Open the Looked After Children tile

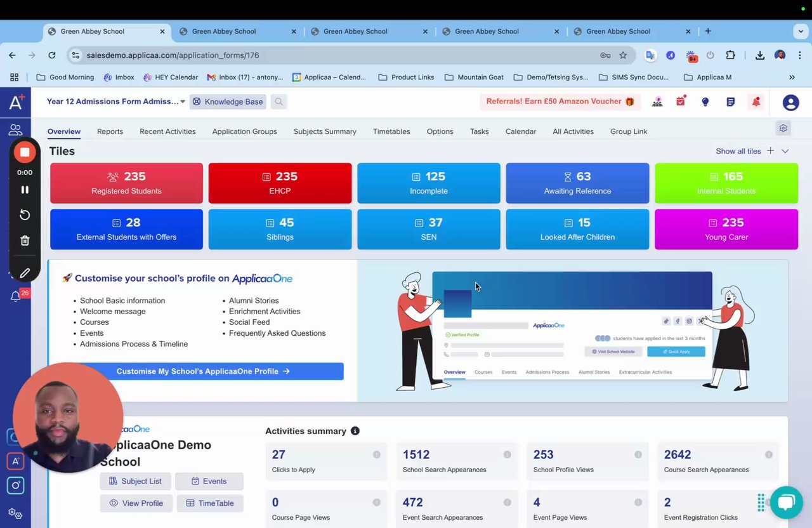point(577,229)
